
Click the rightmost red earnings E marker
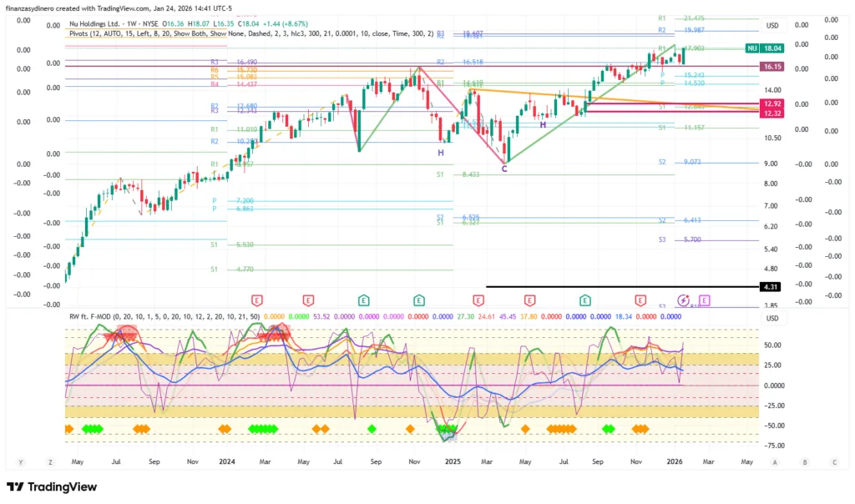point(640,300)
